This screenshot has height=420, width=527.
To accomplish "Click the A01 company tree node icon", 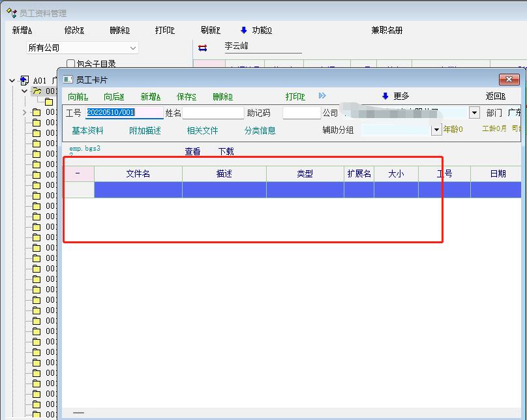I will 25,81.
